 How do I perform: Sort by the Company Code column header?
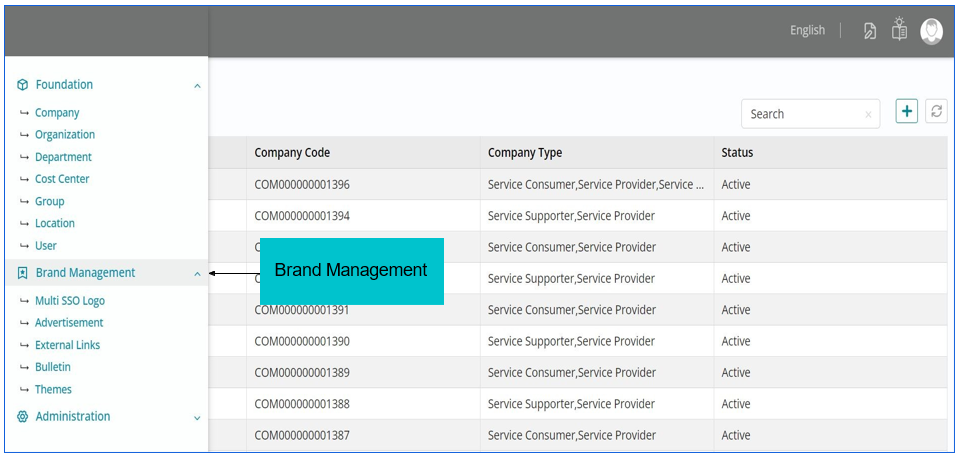pos(292,153)
